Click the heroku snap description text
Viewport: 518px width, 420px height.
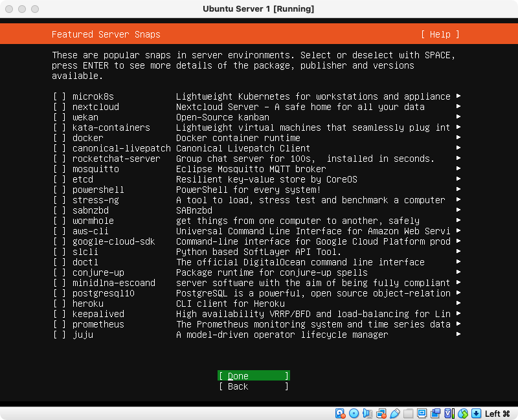230,304
